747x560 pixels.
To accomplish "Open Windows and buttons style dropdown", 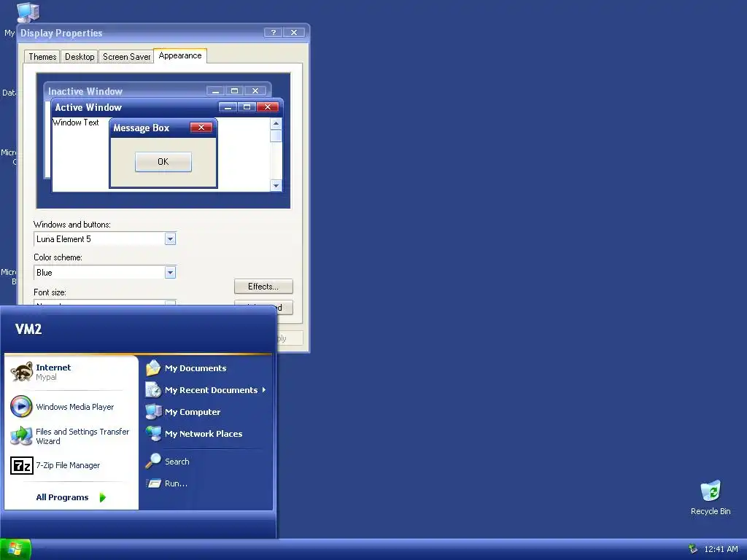I will click(x=170, y=238).
